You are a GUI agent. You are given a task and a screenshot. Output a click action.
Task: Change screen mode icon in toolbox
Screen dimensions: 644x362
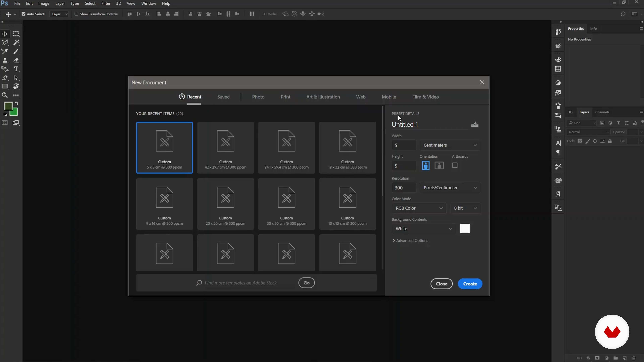[16, 123]
